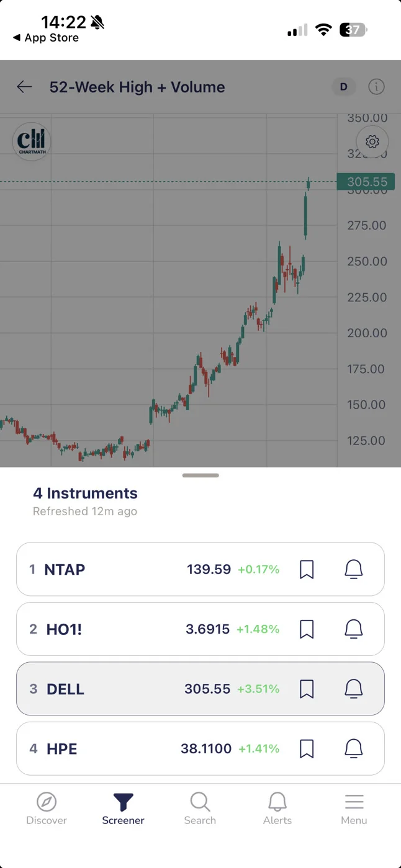Set an alert bell for NTAP
The height and width of the screenshot is (868, 401).
click(353, 569)
